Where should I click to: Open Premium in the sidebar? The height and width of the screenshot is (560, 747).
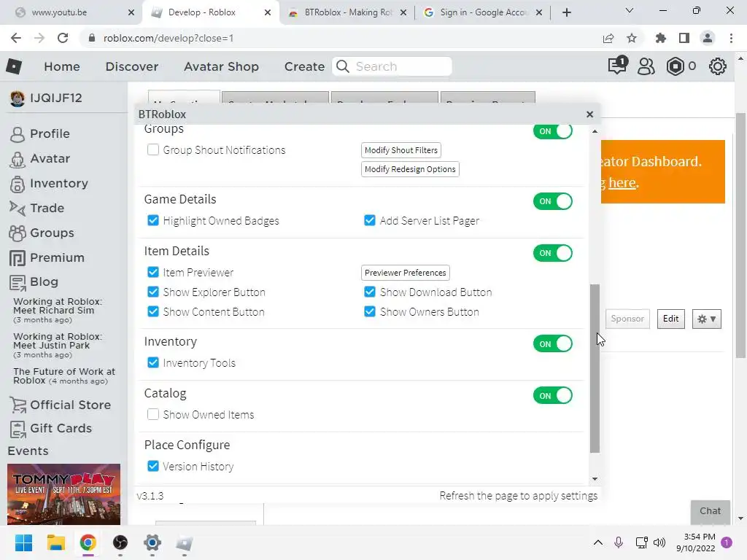coord(57,257)
